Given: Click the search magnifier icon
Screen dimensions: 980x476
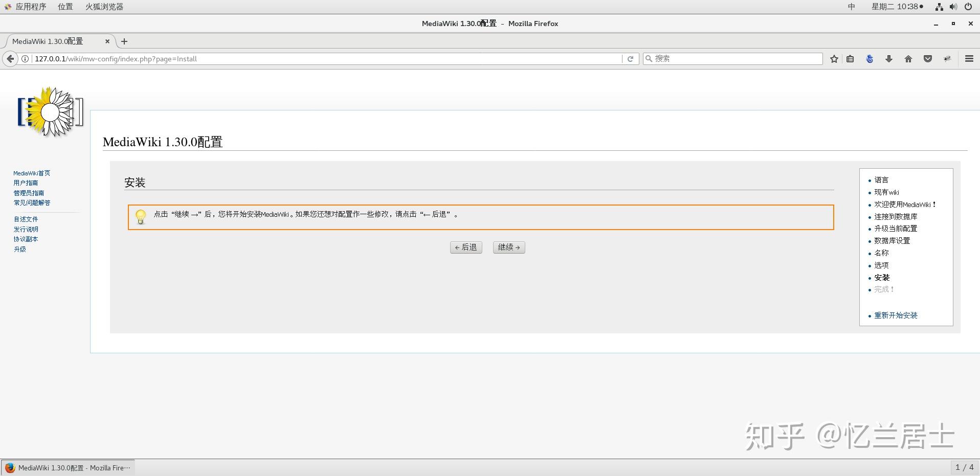Looking at the screenshot, I should [x=649, y=59].
